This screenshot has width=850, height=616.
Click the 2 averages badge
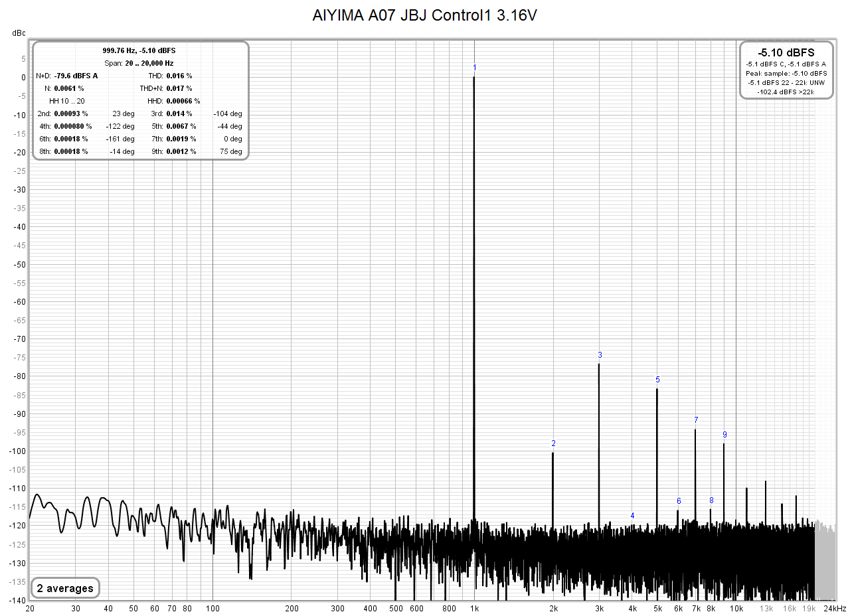(65, 588)
